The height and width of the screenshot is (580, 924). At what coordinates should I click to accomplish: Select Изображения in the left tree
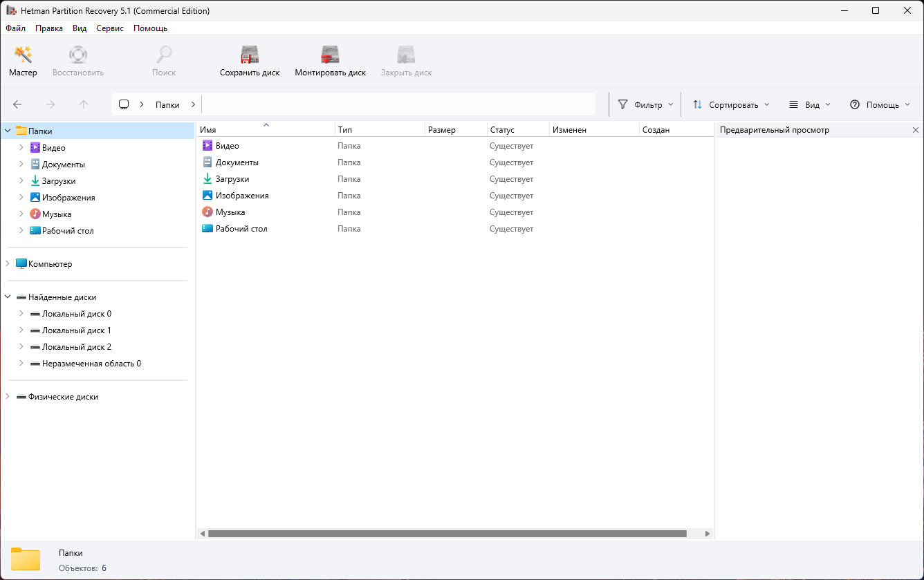(x=68, y=198)
